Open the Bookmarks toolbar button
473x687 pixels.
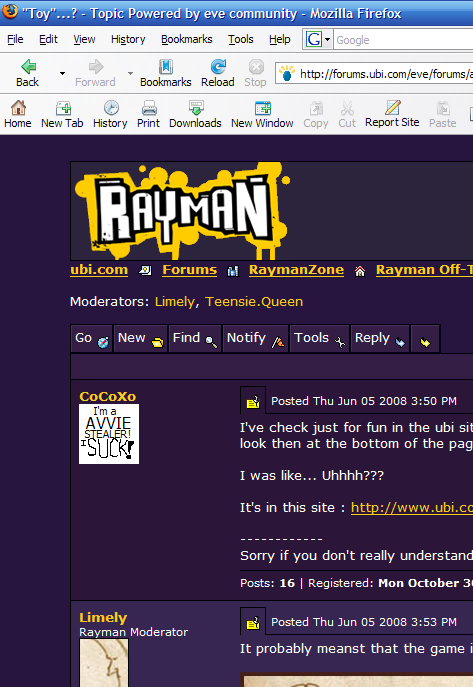click(x=166, y=73)
